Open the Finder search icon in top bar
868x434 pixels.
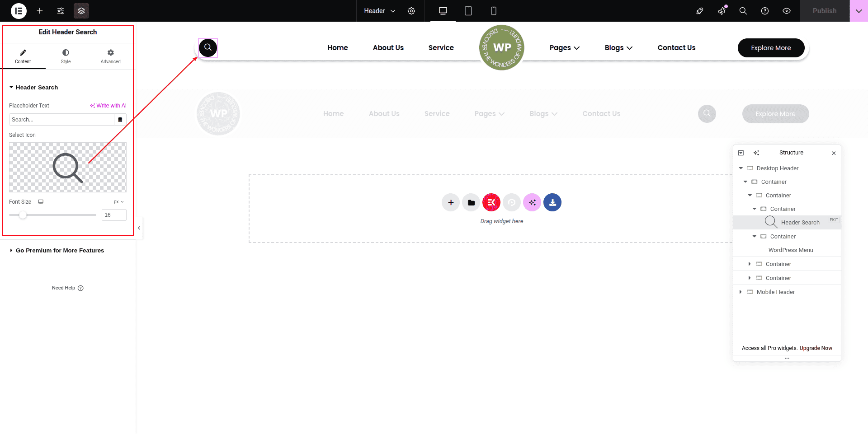[x=743, y=11]
